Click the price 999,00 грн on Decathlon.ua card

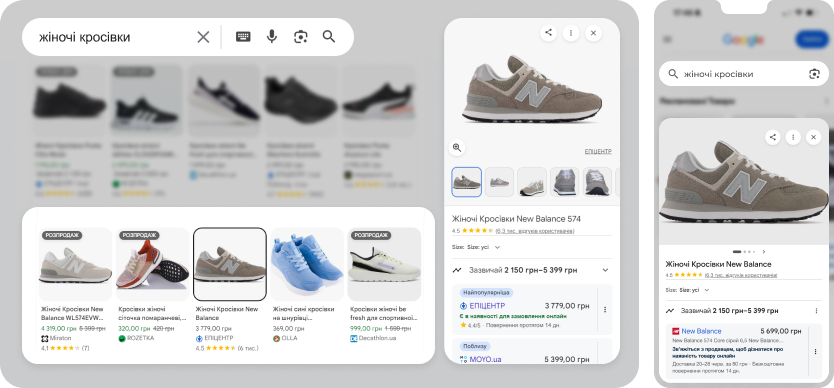[365, 328]
